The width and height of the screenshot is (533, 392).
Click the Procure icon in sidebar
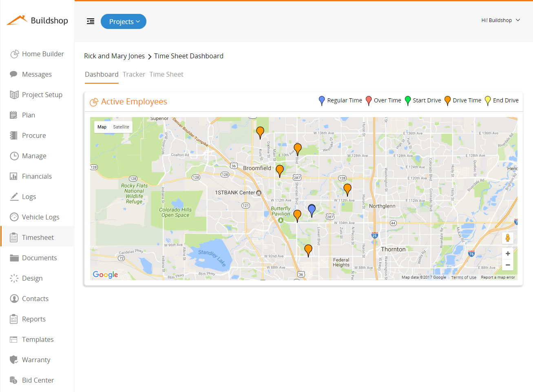click(x=14, y=135)
